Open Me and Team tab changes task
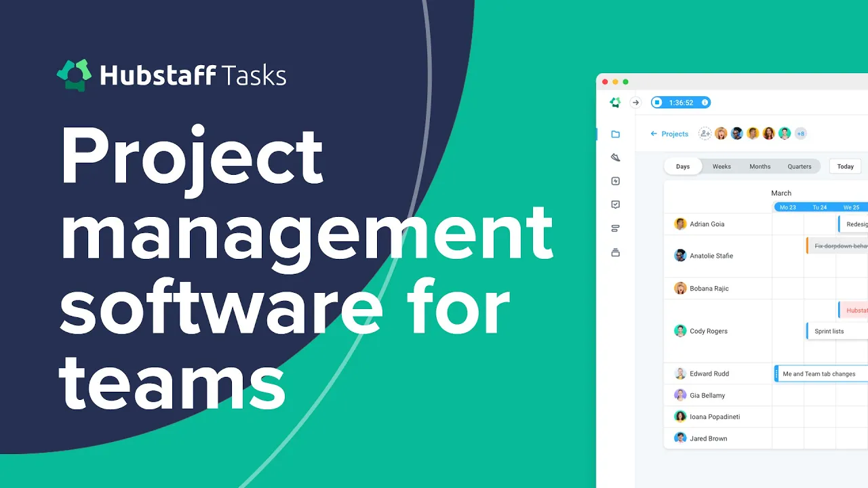 pos(821,373)
